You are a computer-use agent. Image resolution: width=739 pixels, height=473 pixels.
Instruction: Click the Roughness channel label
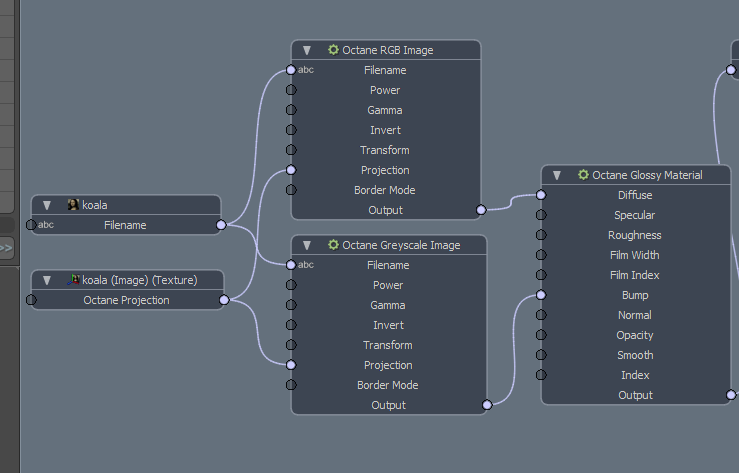(x=635, y=235)
